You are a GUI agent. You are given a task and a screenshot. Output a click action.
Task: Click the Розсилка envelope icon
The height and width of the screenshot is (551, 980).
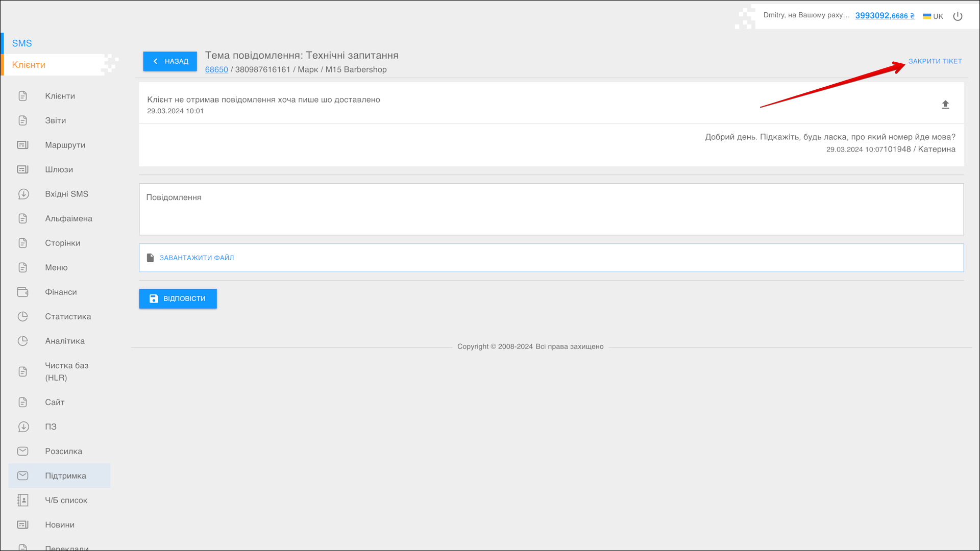(23, 451)
